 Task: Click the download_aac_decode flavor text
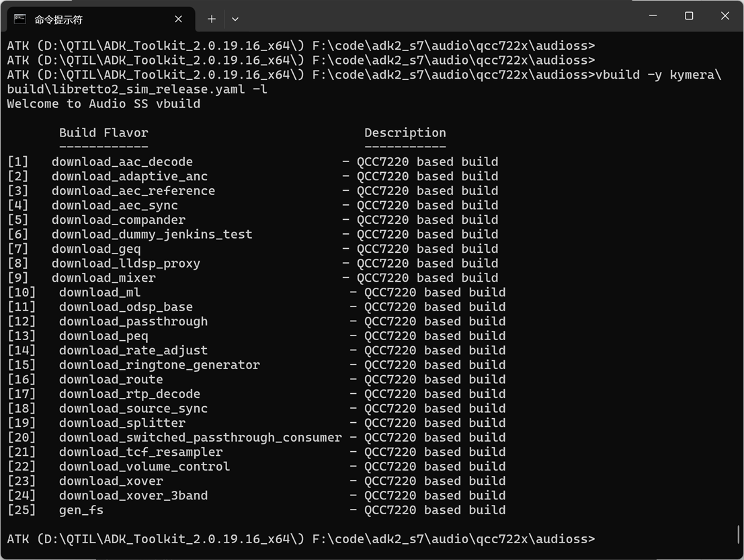coord(122,162)
